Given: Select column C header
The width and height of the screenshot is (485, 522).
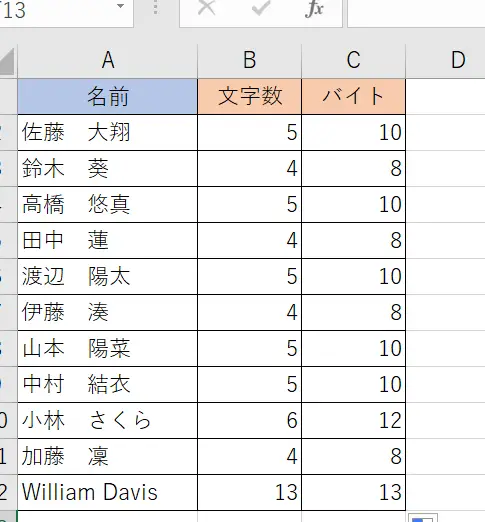Looking at the screenshot, I should click(x=354, y=61).
